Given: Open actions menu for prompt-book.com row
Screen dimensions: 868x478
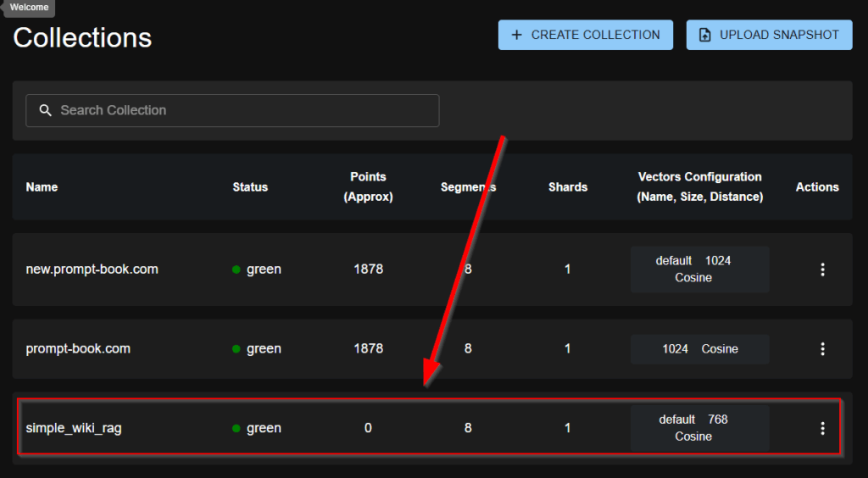Looking at the screenshot, I should [x=821, y=349].
